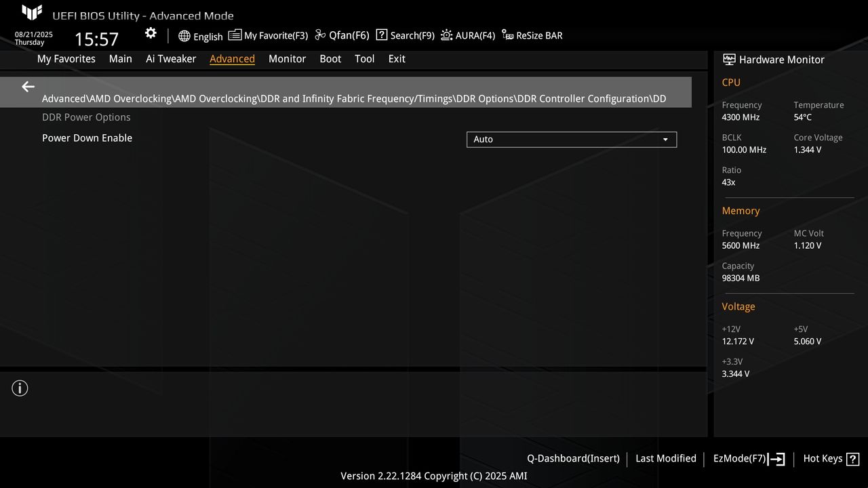Open the Power Down Enable dropdown

[x=571, y=139]
